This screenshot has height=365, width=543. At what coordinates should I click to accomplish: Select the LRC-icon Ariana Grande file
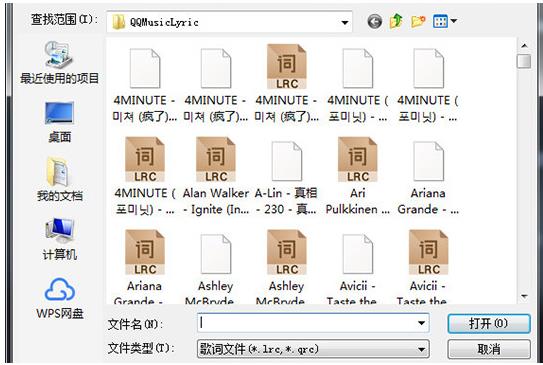tap(145, 267)
